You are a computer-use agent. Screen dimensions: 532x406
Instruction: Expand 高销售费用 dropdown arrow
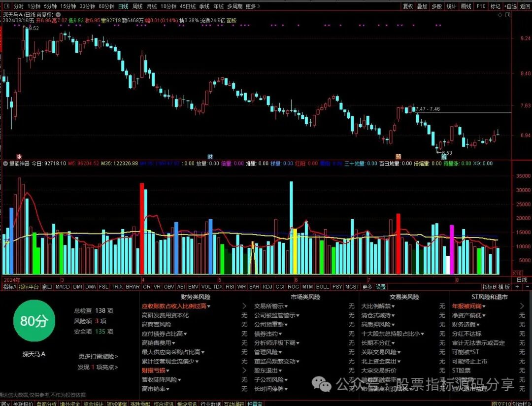[174, 343]
